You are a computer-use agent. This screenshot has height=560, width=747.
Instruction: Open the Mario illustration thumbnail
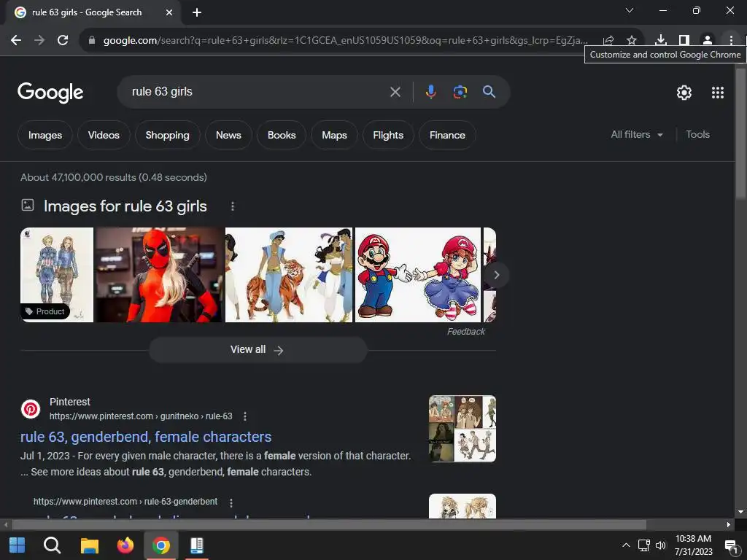(x=418, y=275)
